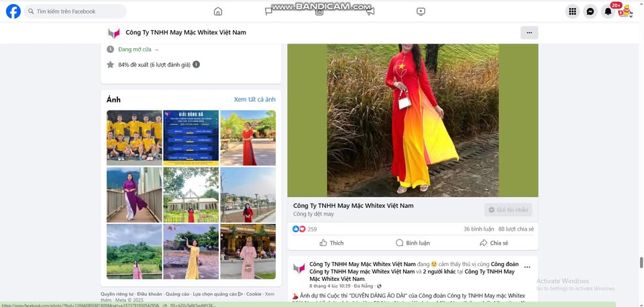Click the like reaction icon beside 259
This screenshot has width=644, height=307.
295,229
